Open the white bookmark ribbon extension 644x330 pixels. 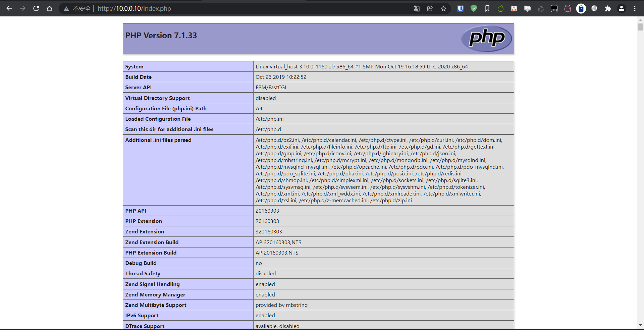pos(487,8)
